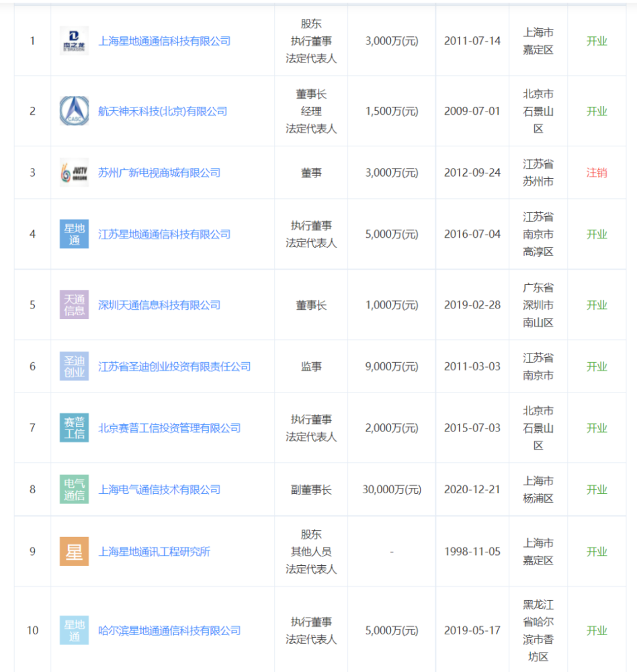This screenshot has height=672, width=637.
Task: Select the 江苏省 苏州市 region cell
Action: (x=538, y=173)
